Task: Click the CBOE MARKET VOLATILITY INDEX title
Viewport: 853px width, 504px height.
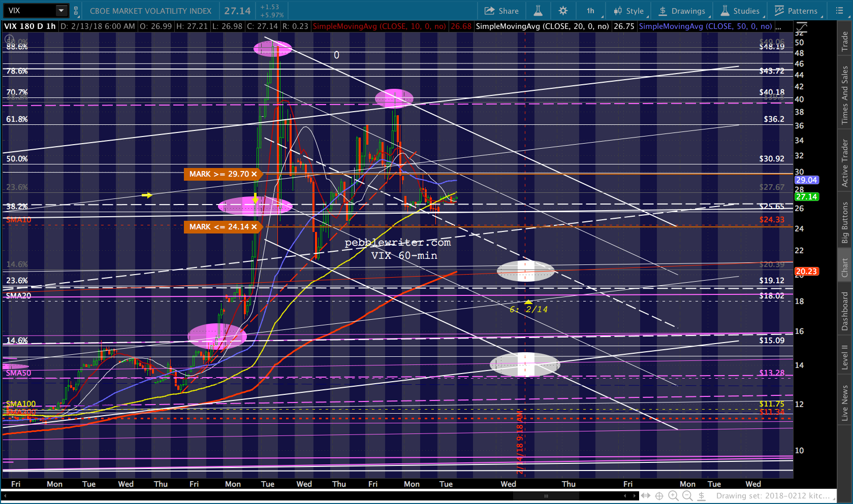Action: click(x=150, y=11)
